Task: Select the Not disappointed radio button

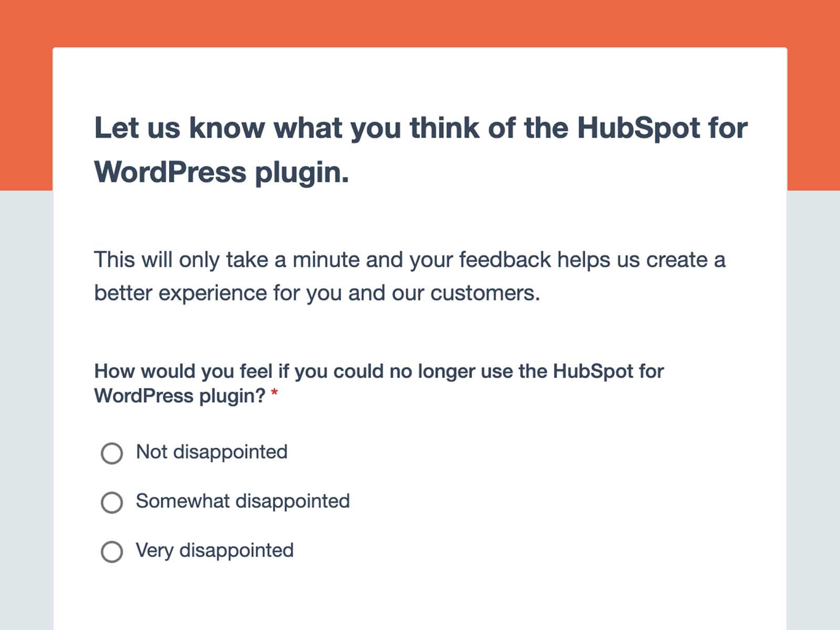Action: [112, 453]
